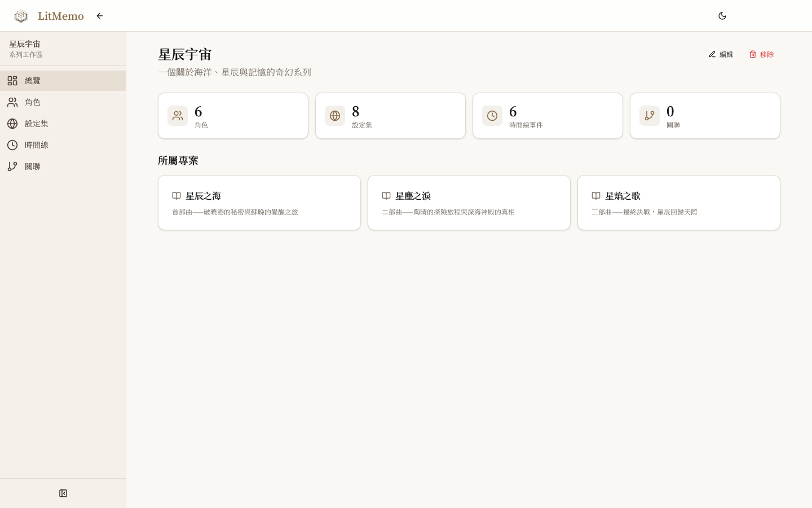Toggle dark mode with the moon icon
This screenshot has width=812, height=508.
[x=722, y=16]
